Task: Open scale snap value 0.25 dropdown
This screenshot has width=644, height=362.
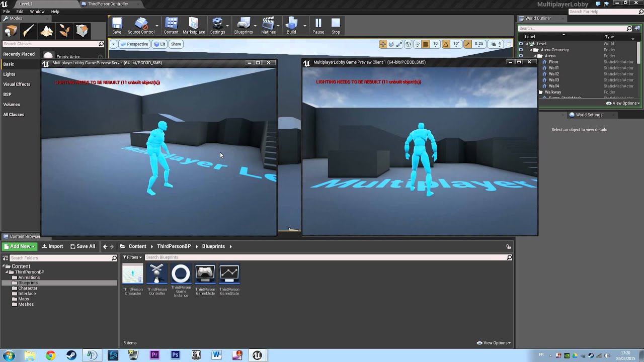Action: click(x=479, y=44)
